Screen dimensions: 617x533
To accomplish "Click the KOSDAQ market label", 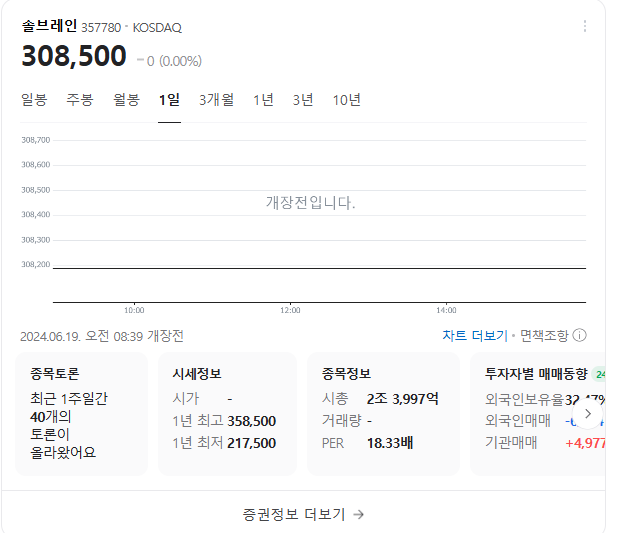I will (x=157, y=28).
